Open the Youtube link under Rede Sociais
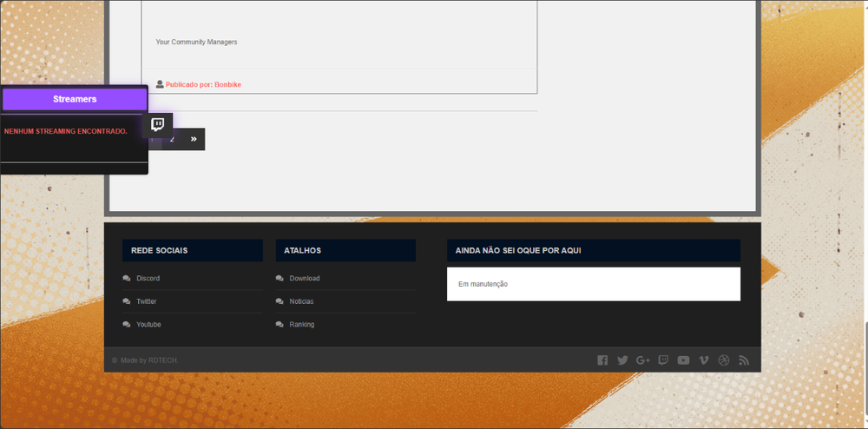Viewport: 868px width, 429px height. tap(148, 325)
